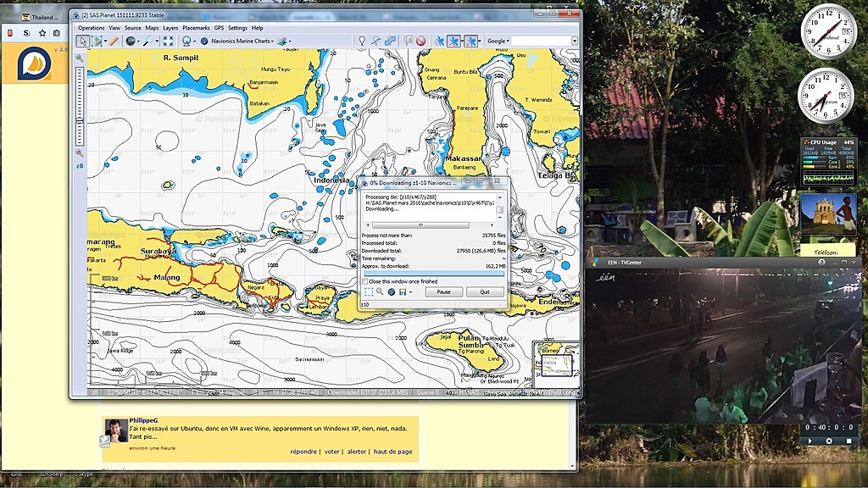Click the add polygon placemark icon
The image size is (868, 488).
pyautogui.click(x=391, y=41)
